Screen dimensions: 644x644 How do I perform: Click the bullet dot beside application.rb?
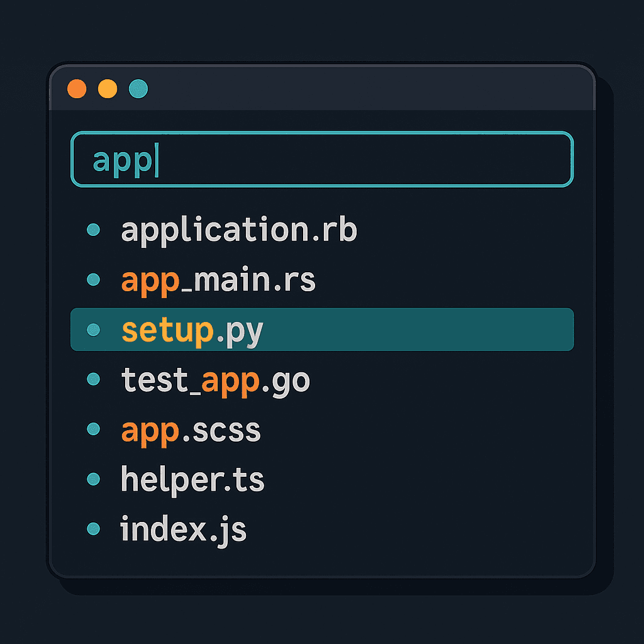point(93,230)
